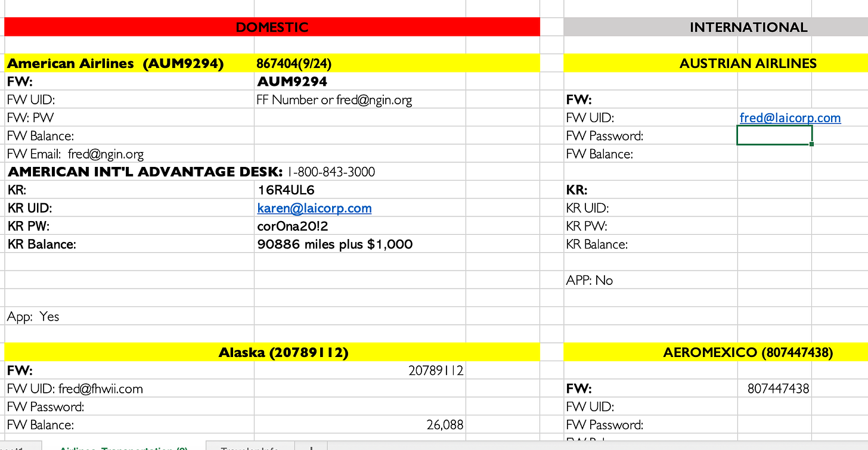Select the FW: PW cell under American
The height and width of the screenshot is (450, 868).
click(x=129, y=117)
